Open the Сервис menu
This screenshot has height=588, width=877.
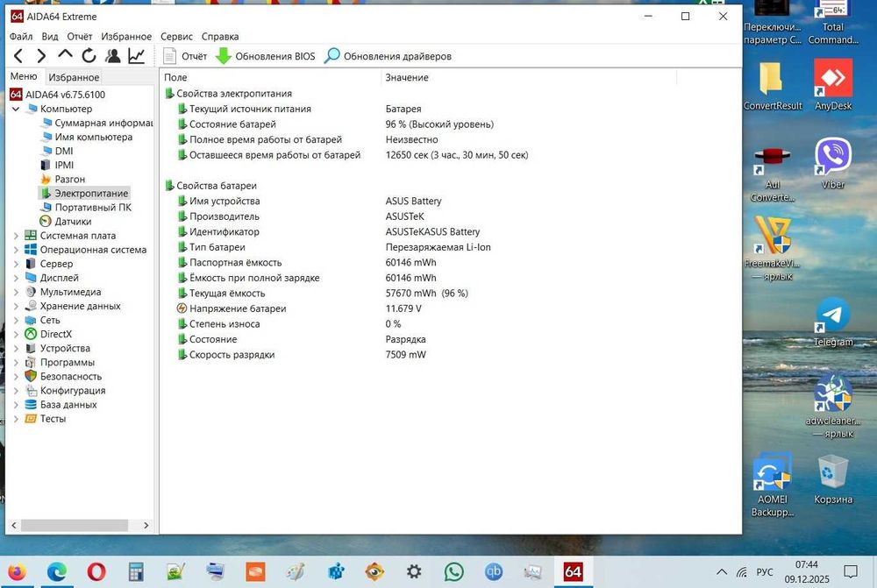(x=176, y=36)
